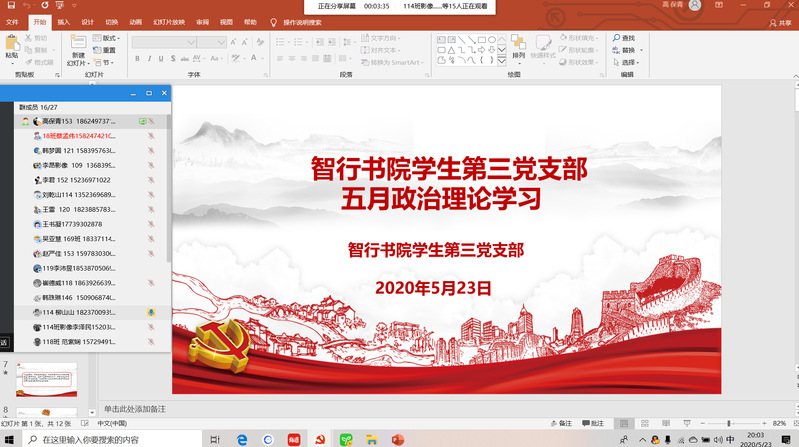Click the Replace (替换) button
Screen dimensions: 799x447
point(628,50)
